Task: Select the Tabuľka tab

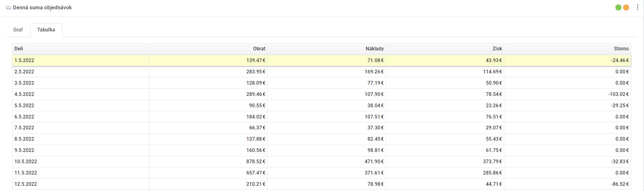Action: 46,30
